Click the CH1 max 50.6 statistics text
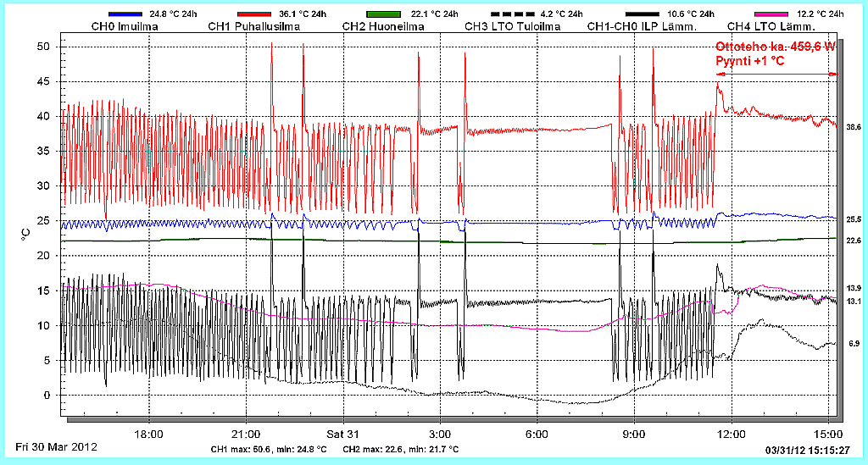The image size is (868, 465). coord(268,449)
